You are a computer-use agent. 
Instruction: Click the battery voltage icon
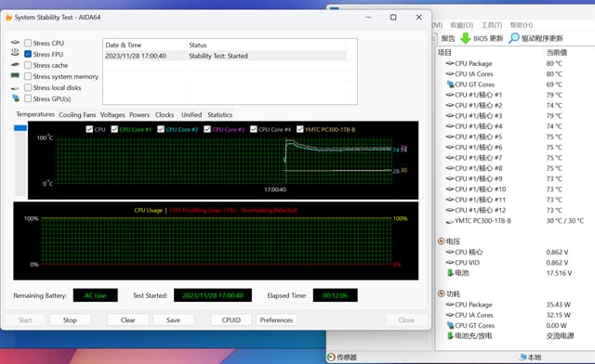450,273
